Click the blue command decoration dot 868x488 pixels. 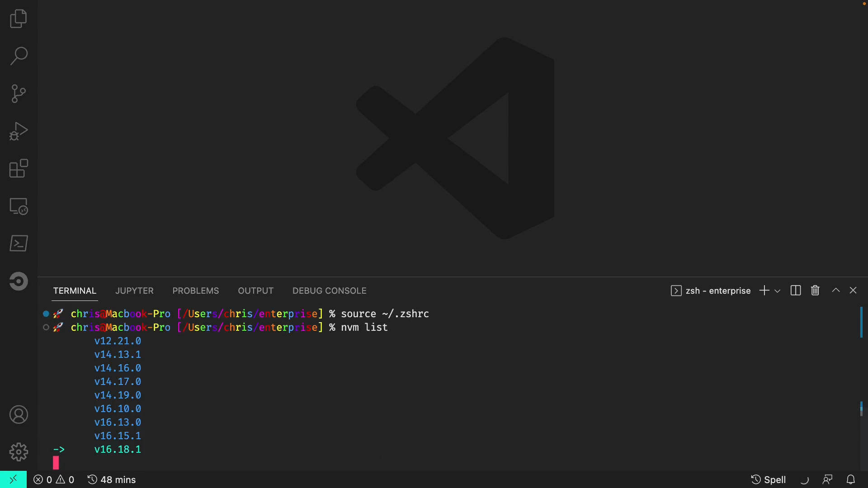coord(46,314)
